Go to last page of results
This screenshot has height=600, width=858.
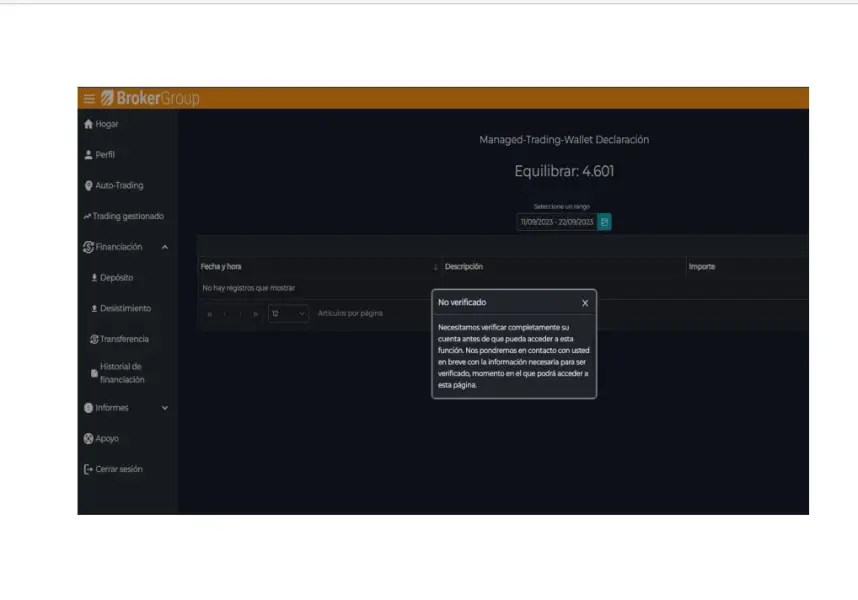point(256,314)
